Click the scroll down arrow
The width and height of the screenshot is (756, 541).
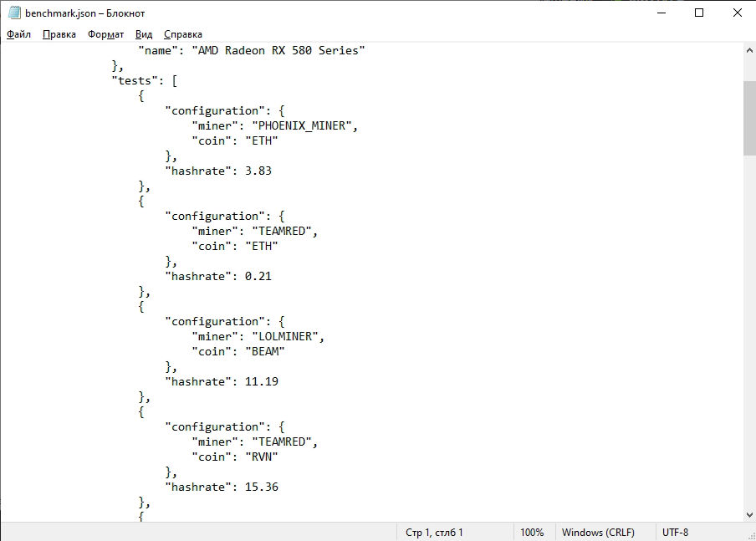pos(748,515)
